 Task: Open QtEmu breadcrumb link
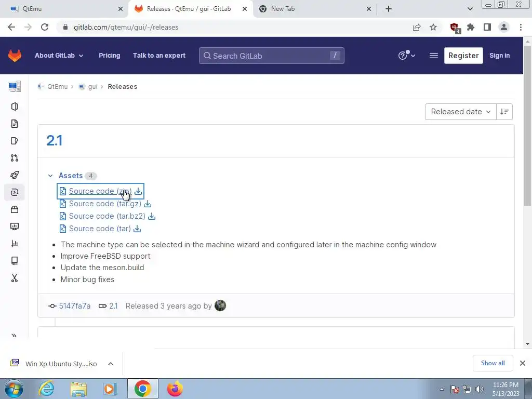pos(57,87)
